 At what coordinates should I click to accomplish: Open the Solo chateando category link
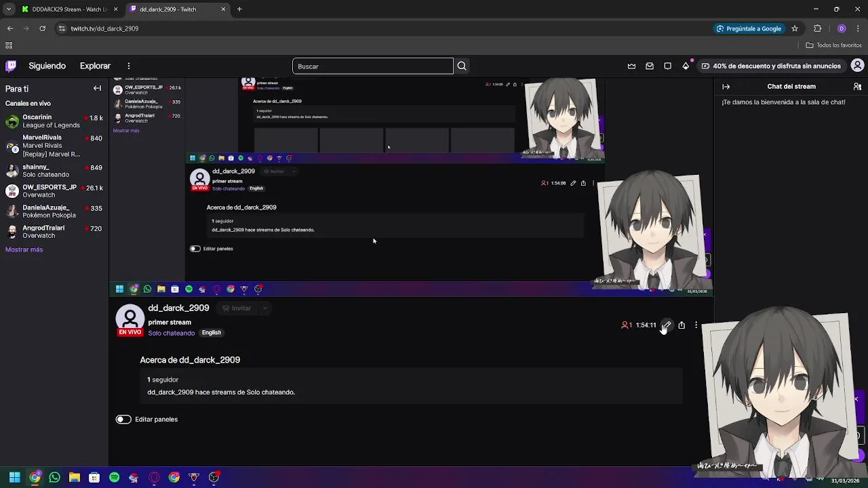tap(172, 333)
